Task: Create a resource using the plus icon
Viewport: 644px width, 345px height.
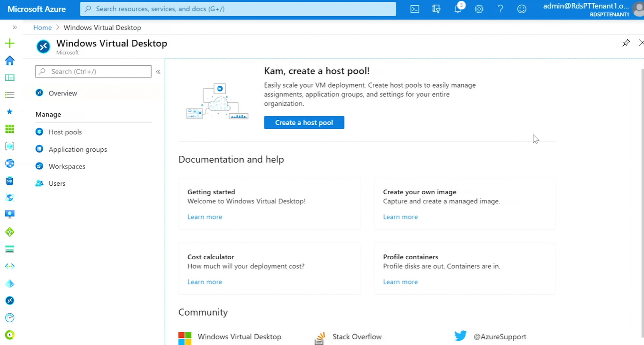Action: (9, 43)
